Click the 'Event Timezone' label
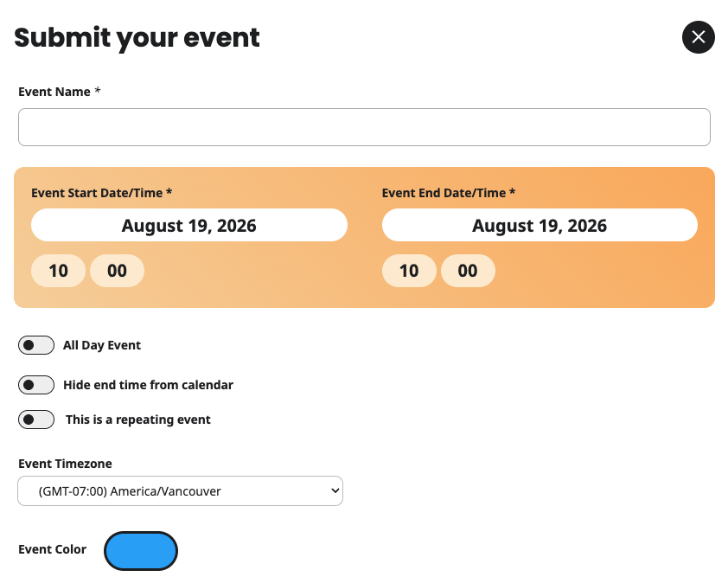 (x=65, y=464)
